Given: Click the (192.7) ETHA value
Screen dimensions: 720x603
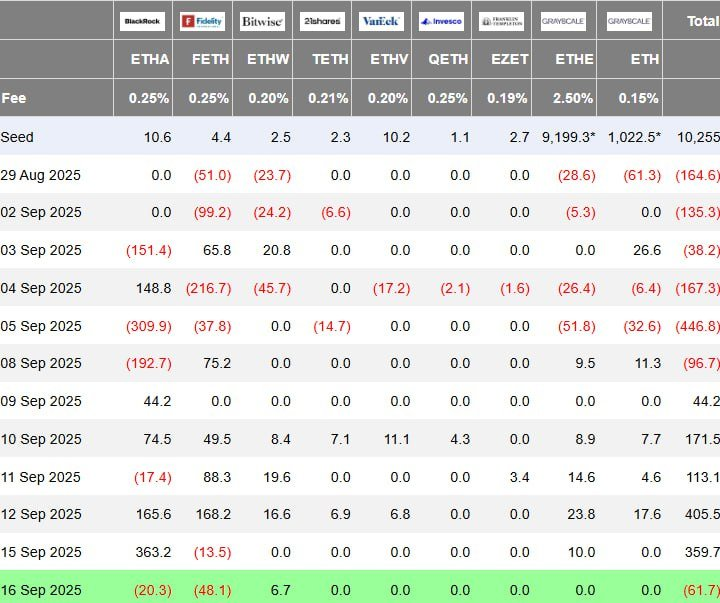Looking at the screenshot, I should [x=149, y=363].
